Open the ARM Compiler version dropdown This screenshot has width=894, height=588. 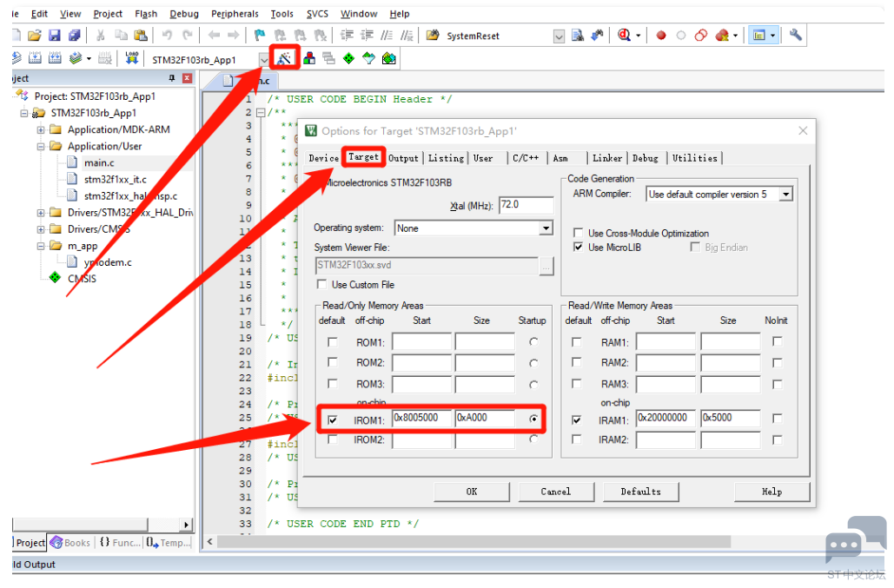785,195
